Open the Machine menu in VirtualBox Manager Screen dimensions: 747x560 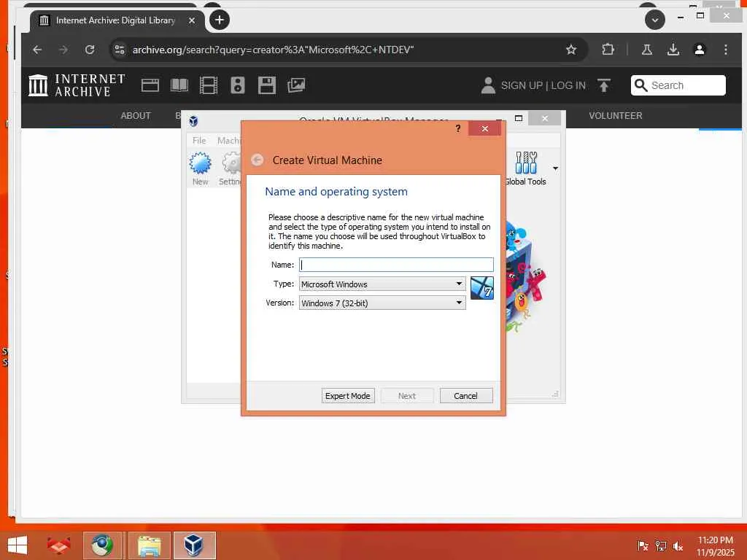(x=229, y=141)
